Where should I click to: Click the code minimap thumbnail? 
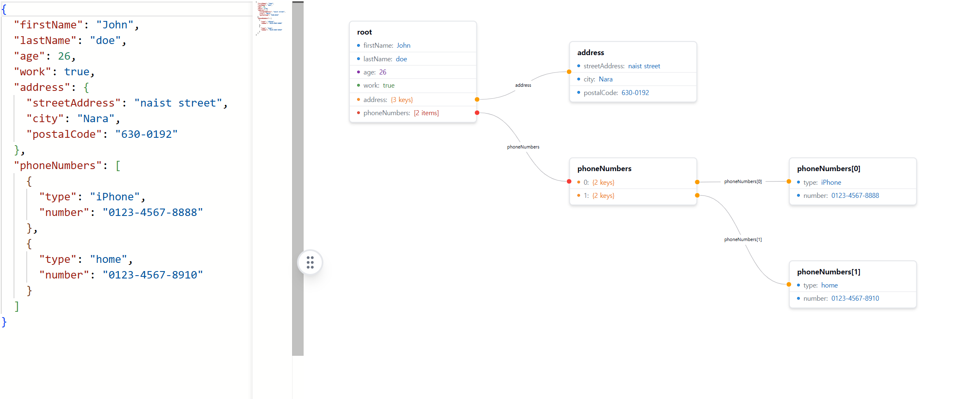pos(270,19)
